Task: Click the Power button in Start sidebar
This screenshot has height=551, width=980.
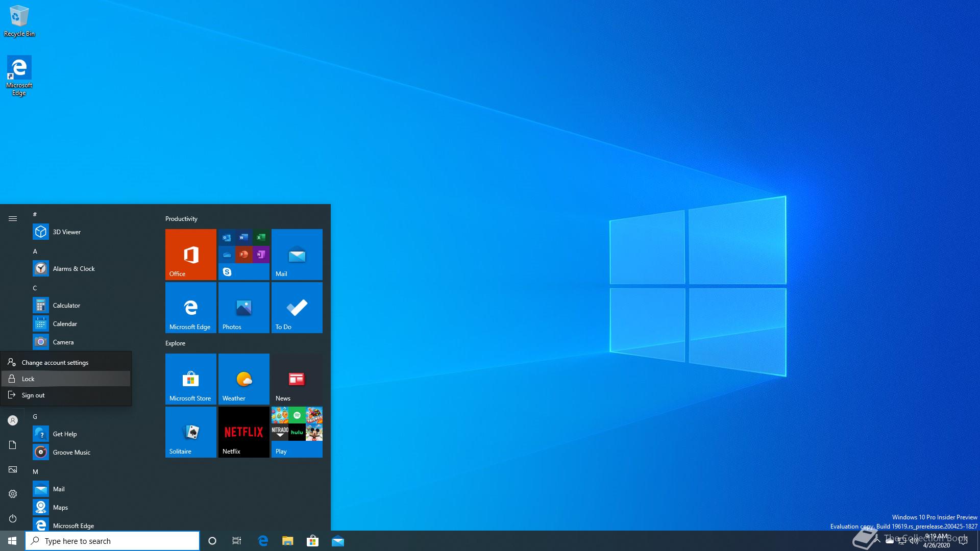Action: click(13, 518)
